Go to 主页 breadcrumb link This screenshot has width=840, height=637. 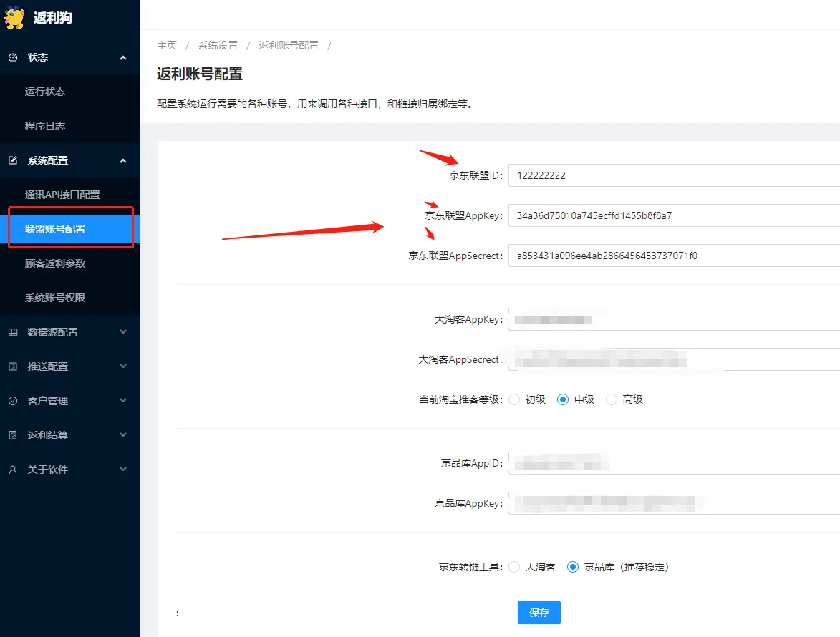click(167, 45)
